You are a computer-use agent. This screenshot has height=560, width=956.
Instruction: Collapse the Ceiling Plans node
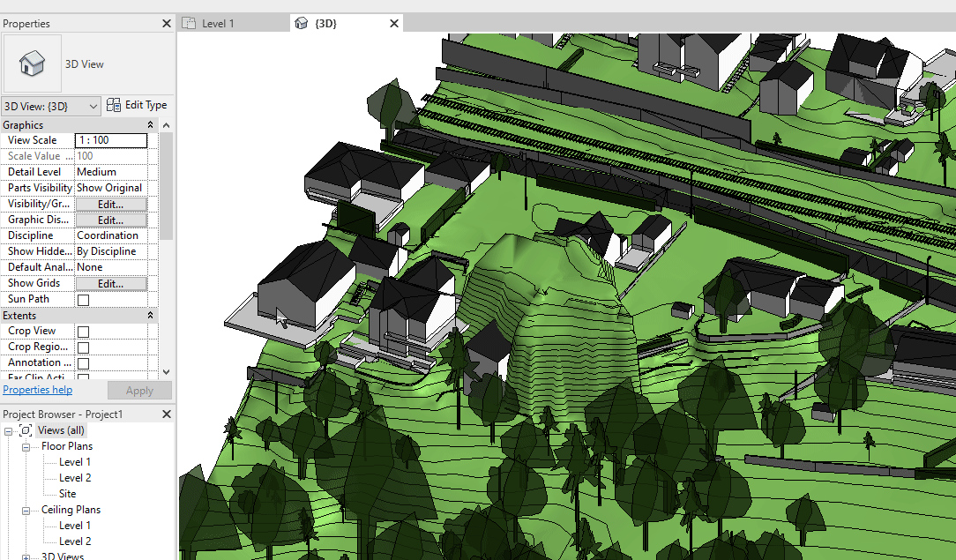click(x=26, y=510)
